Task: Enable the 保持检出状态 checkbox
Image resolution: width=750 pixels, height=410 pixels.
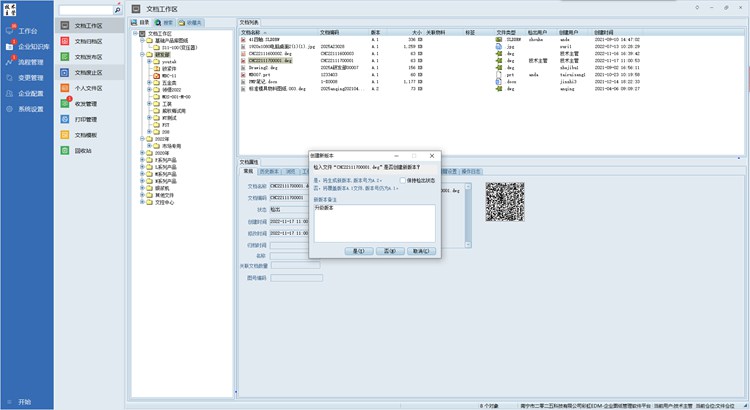Action: [x=403, y=180]
